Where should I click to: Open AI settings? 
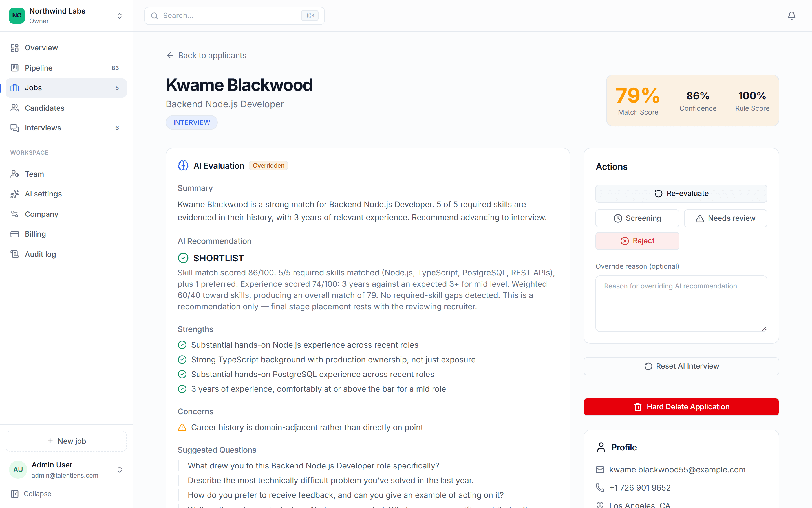[x=66, y=194]
